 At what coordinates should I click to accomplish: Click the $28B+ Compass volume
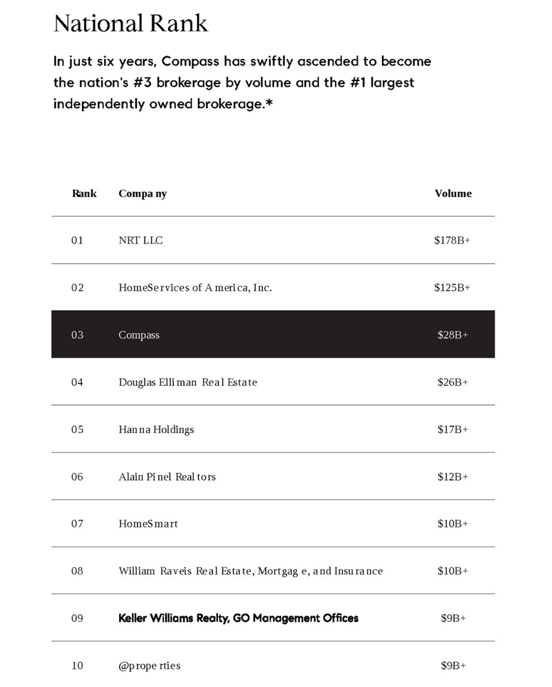point(453,335)
